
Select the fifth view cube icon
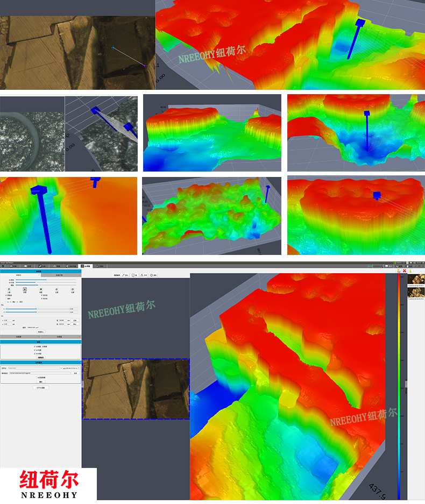[73, 289]
